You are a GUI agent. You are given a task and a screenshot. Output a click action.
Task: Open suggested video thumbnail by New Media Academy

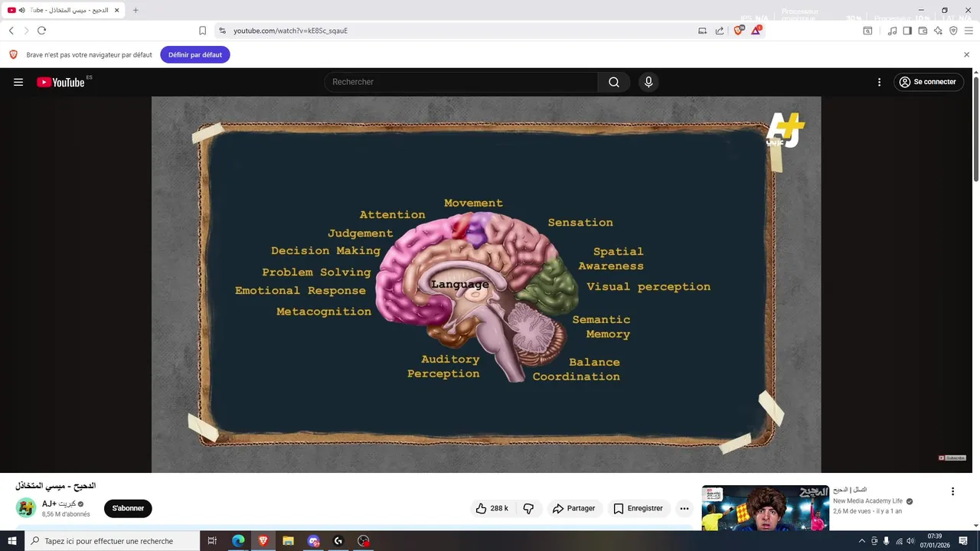tap(765, 508)
